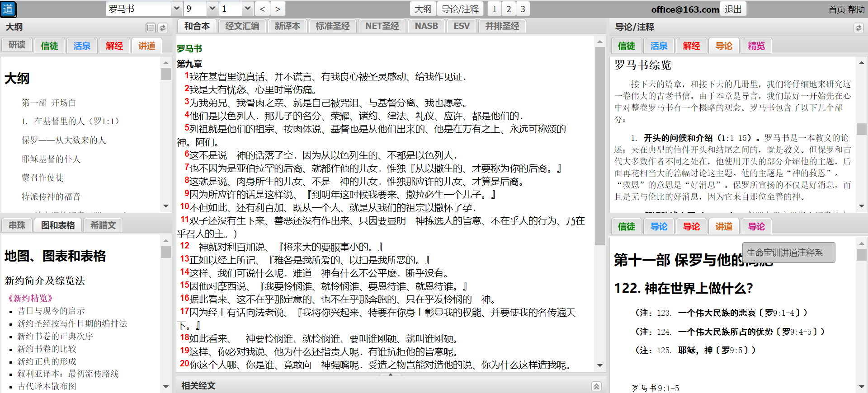Viewport: 868px width, 393px height.
Task: Go to next chapter with > button
Action: point(278,9)
